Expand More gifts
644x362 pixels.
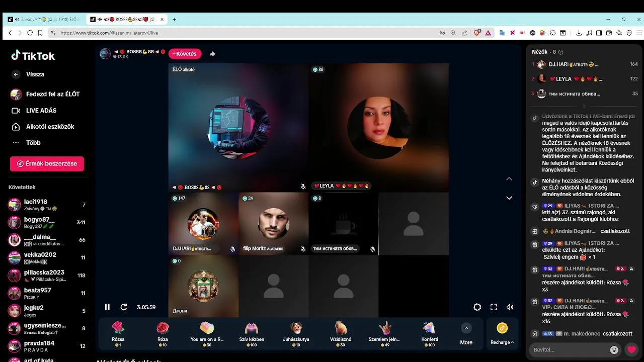[x=466, y=334]
